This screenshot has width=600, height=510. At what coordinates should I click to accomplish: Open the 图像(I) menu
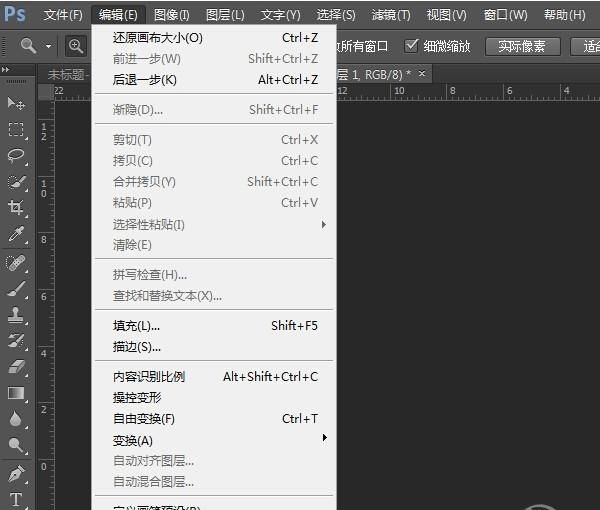171,15
